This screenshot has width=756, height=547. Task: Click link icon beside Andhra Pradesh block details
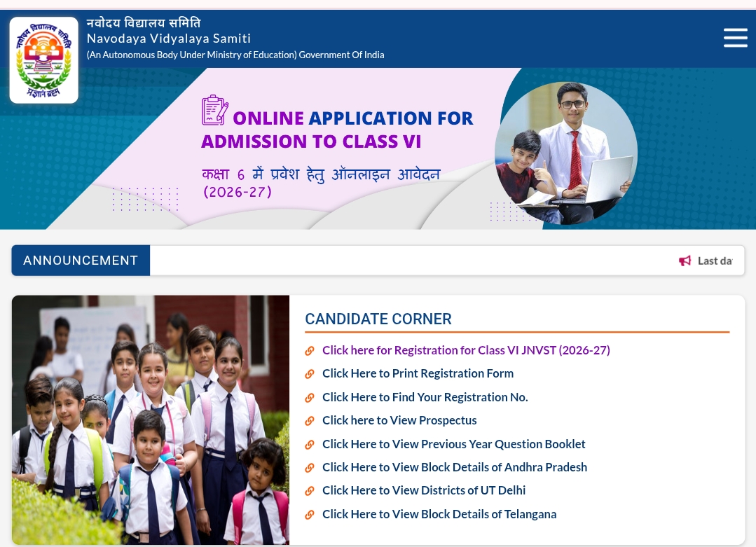click(x=310, y=467)
